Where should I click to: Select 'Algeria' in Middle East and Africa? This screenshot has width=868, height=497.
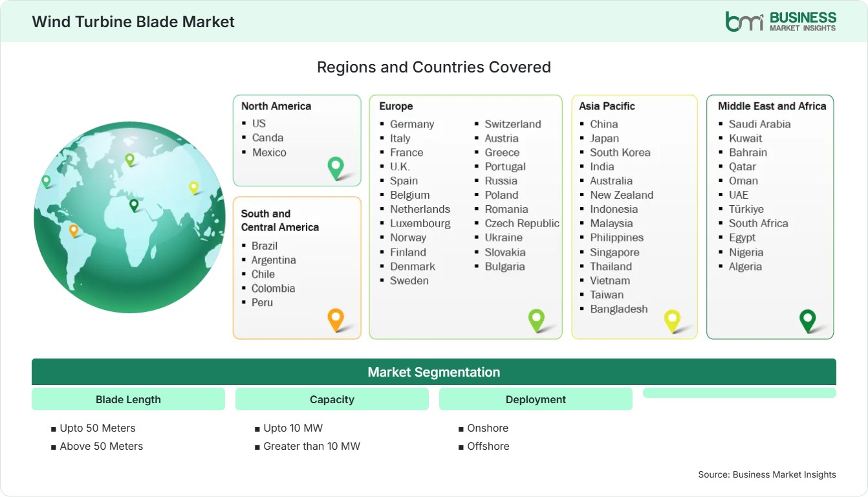745,267
